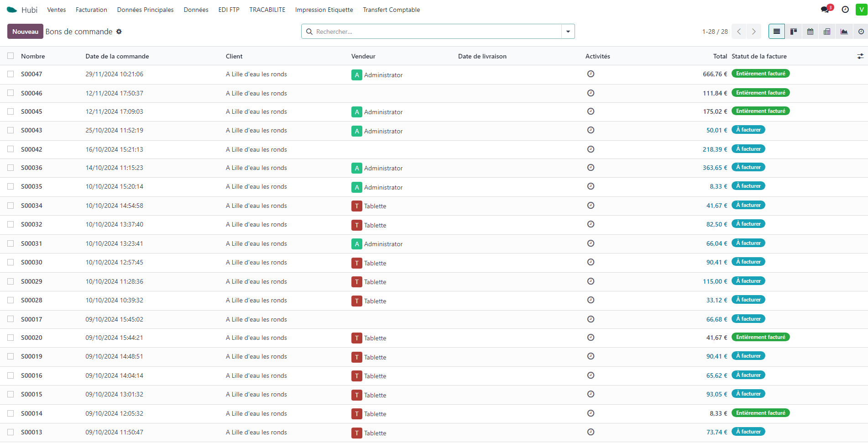Screen dimensions: 868x444
Task: Open the Facturation menu
Action: click(91, 10)
